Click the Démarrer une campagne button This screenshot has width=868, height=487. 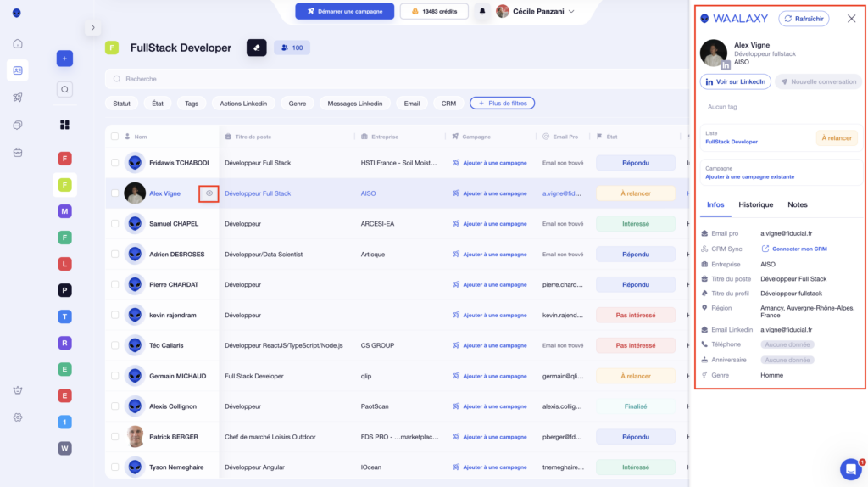(344, 11)
